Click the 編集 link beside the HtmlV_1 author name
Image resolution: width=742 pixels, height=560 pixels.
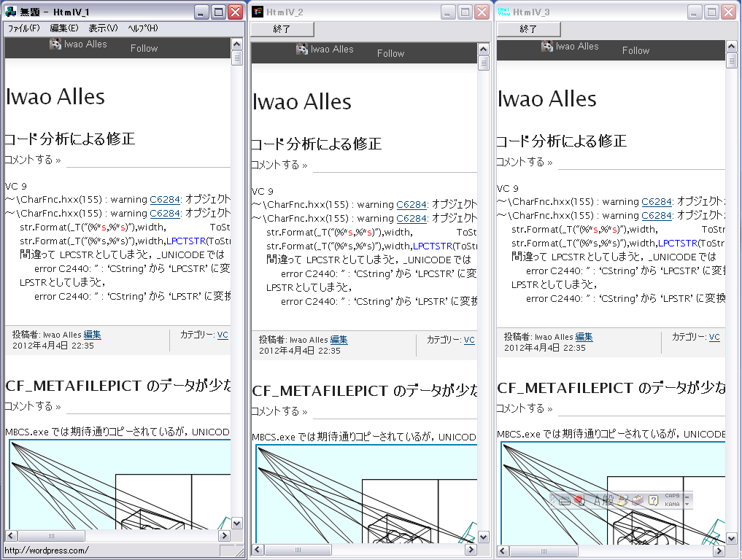(x=92, y=335)
